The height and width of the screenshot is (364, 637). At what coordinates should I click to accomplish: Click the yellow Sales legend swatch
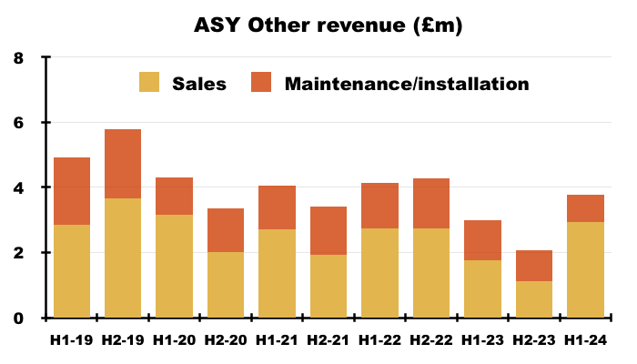150,82
